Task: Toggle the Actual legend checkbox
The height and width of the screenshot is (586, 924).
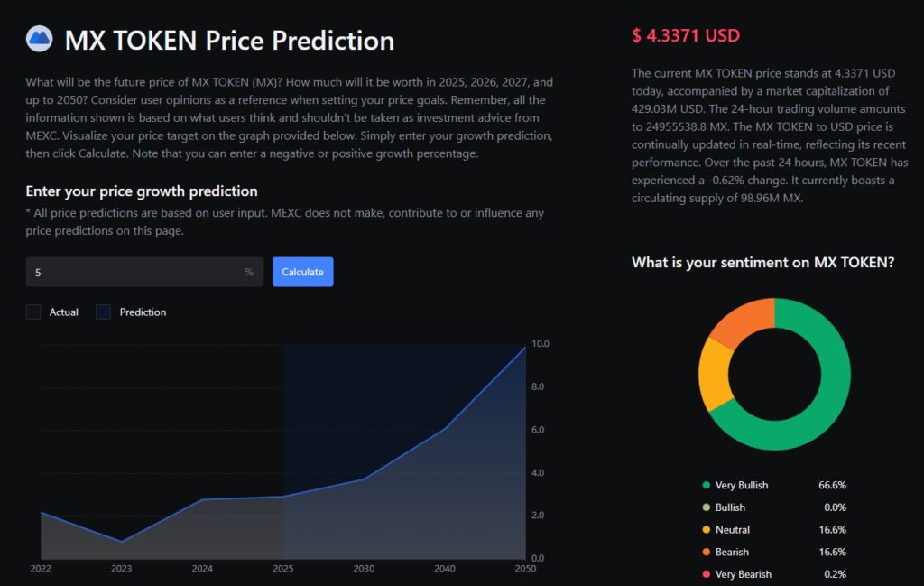Action: point(34,312)
